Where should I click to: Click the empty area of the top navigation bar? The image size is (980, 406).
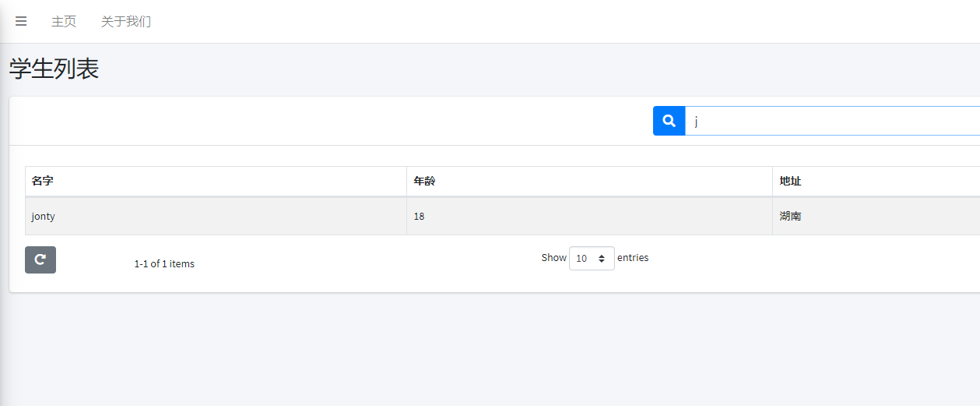(545, 21)
